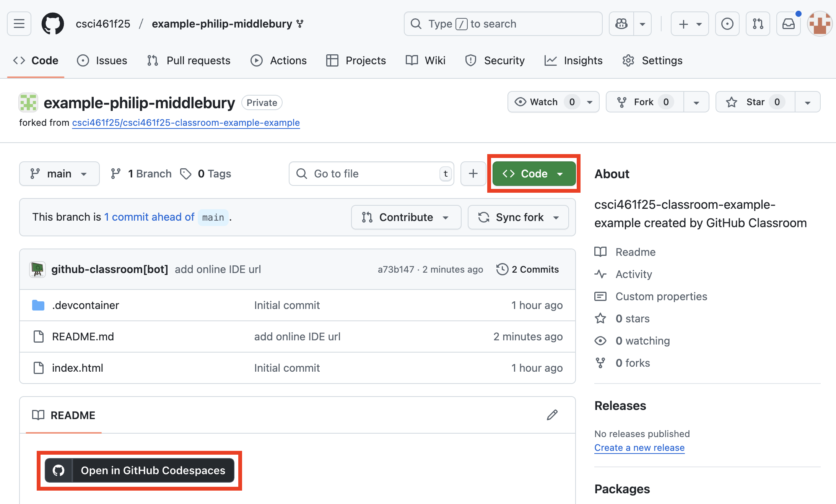Open the .devcontainer folder
The width and height of the screenshot is (836, 504).
pyautogui.click(x=86, y=305)
